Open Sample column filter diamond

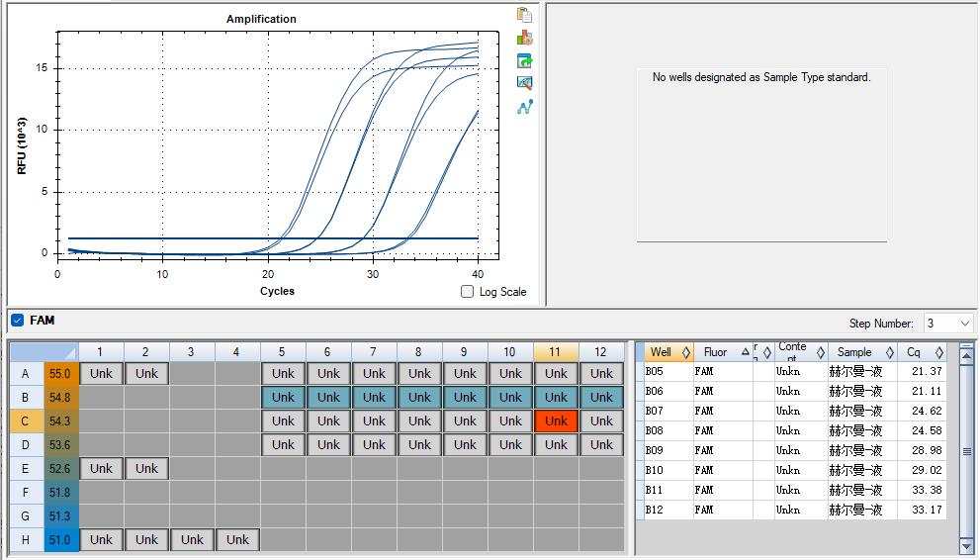click(x=890, y=352)
